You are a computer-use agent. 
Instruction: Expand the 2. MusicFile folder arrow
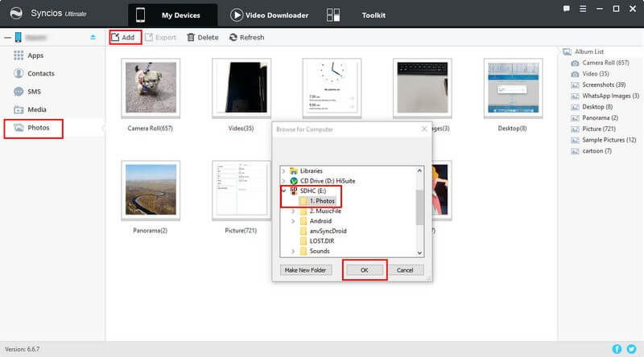point(293,211)
